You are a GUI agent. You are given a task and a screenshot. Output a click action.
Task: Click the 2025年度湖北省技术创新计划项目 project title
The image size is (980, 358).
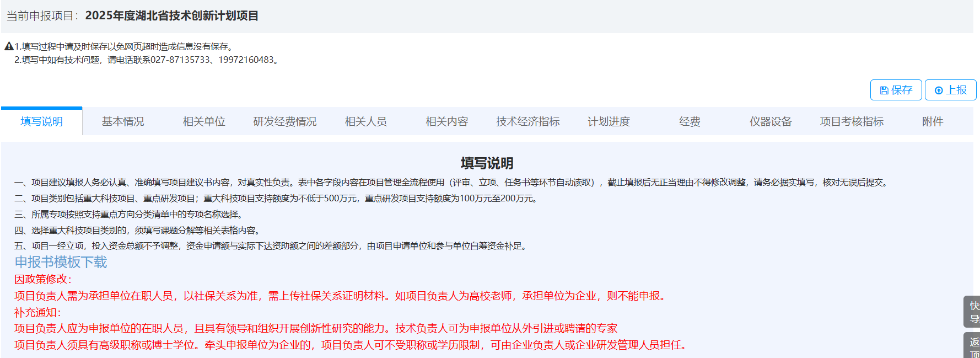click(x=172, y=15)
